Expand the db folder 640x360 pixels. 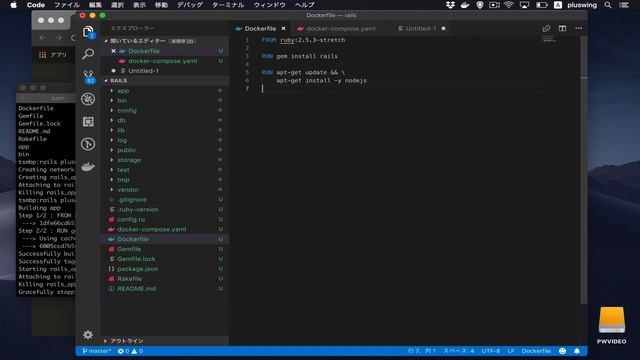pyautogui.click(x=121, y=120)
